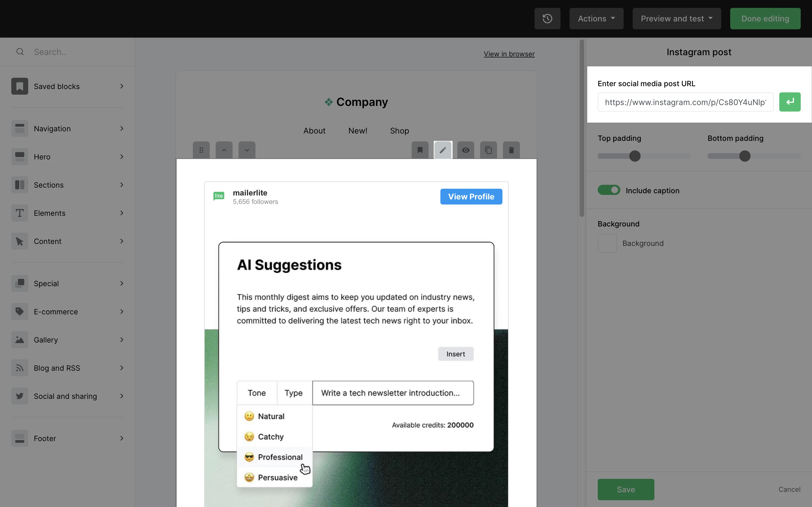This screenshot has height=507, width=812.
Task: Toggle the Include caption switch
Action: (x=609, y=190)
